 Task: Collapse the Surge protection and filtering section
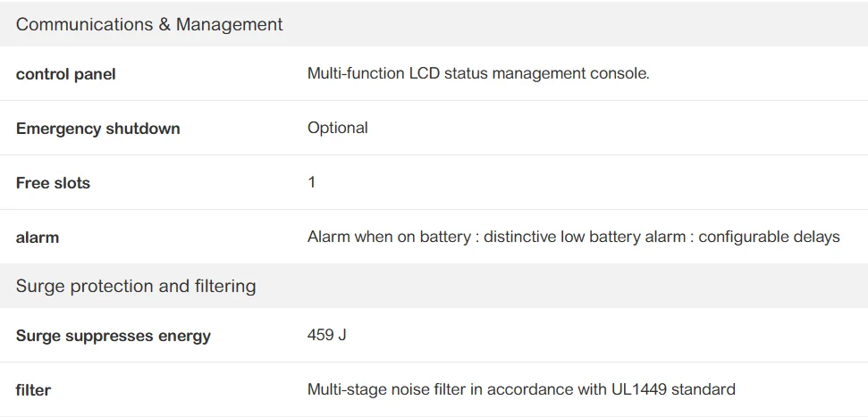click(136, 286)
